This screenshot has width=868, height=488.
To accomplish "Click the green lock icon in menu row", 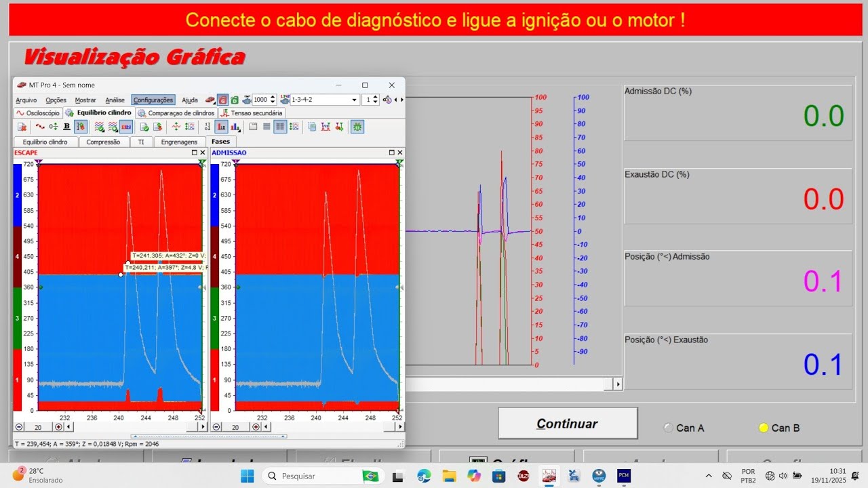I will point(234,100).
